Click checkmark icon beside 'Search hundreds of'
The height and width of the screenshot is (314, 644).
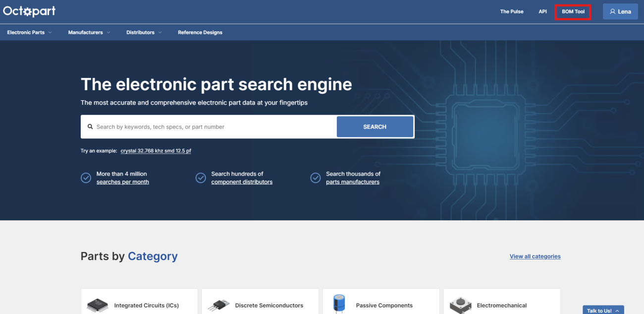[201, 178]
